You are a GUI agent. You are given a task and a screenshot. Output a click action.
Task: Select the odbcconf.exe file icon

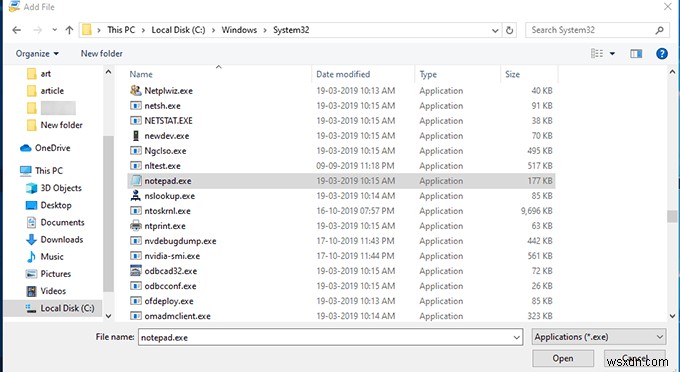136,286
